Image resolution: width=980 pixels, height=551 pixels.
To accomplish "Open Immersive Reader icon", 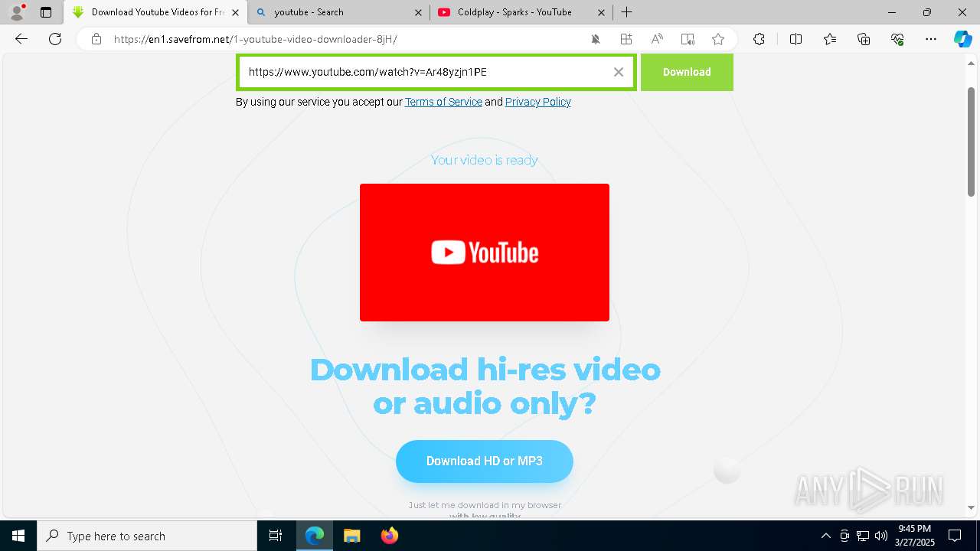I will (x=688, y=39).
